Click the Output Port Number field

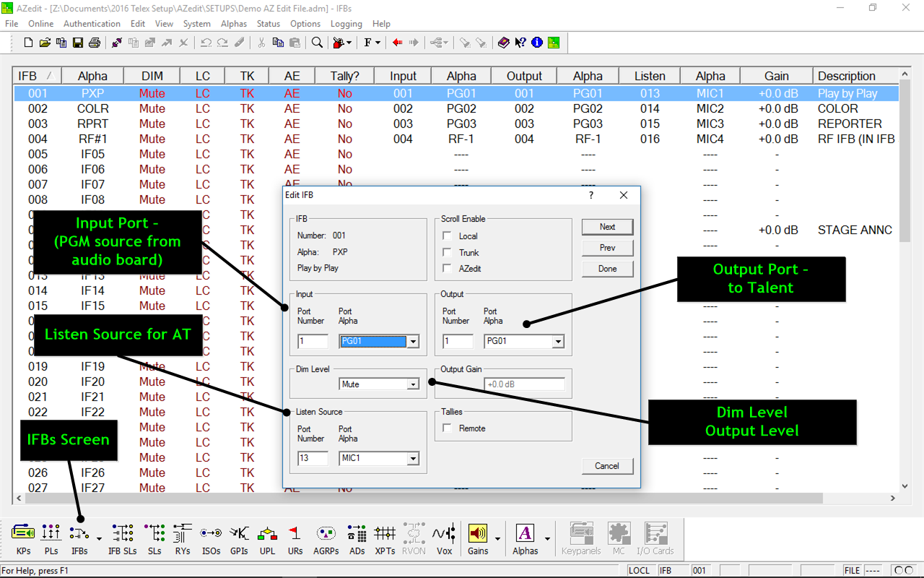tap(458, 342)
